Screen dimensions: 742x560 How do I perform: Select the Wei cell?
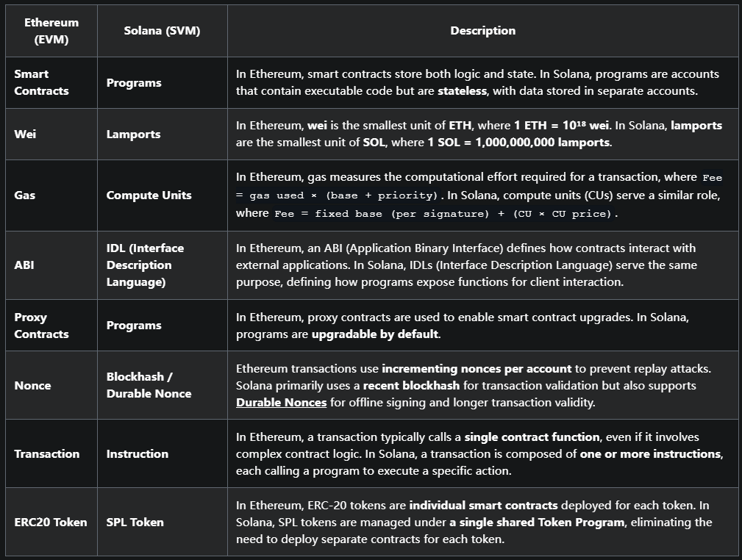(x=24, y=134)
